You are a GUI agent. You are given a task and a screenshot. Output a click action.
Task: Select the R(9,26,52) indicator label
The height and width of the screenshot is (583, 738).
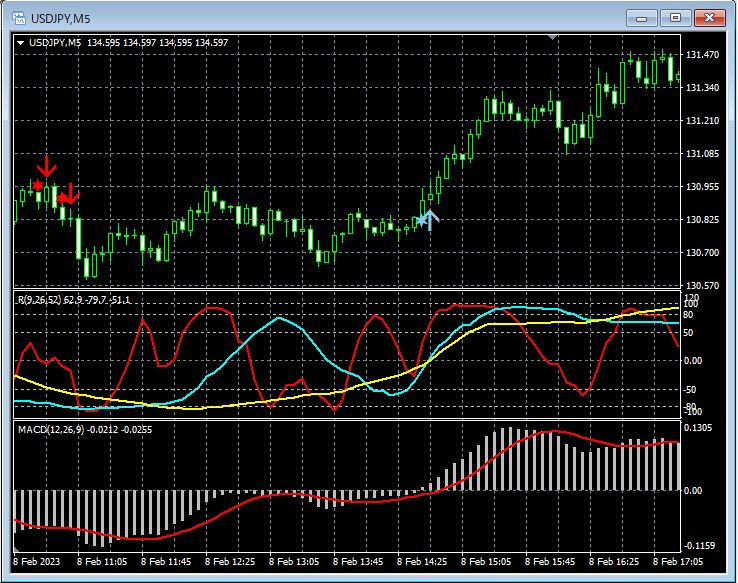(x=73, y=300)
